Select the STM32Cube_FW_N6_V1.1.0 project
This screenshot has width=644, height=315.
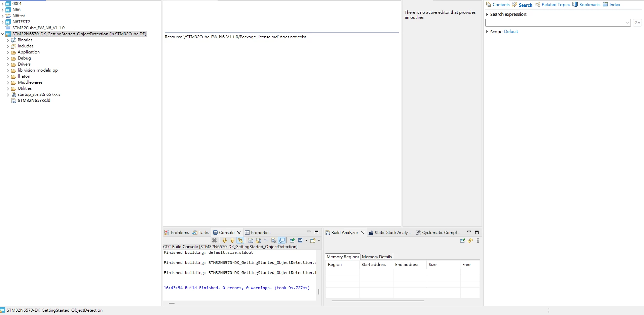pos(38,28)
